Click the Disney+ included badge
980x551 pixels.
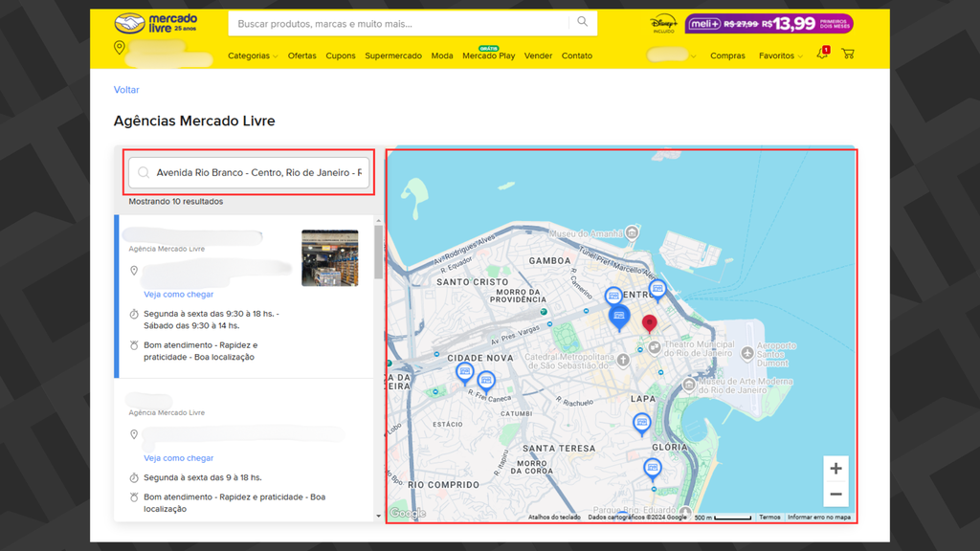tap(663, 23)
